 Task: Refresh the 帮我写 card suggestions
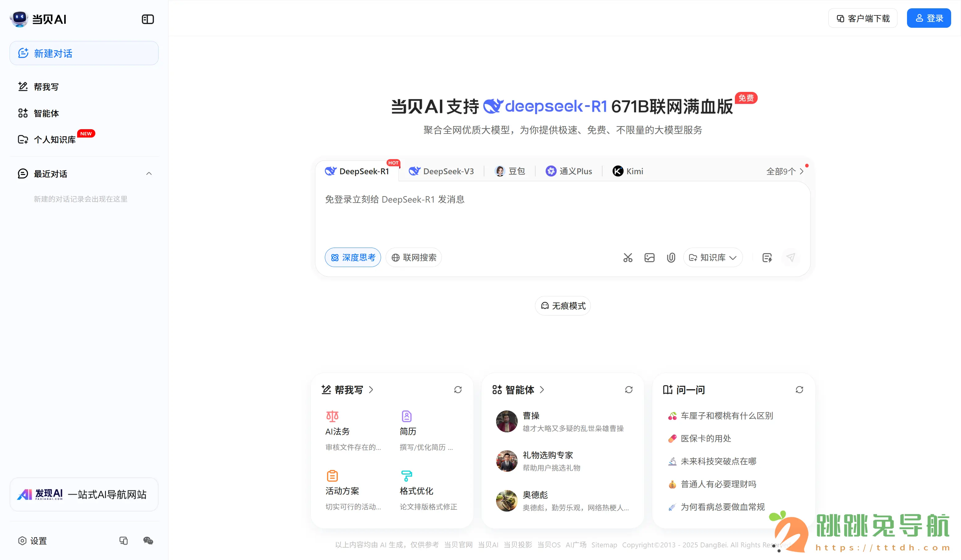point(458,389)
